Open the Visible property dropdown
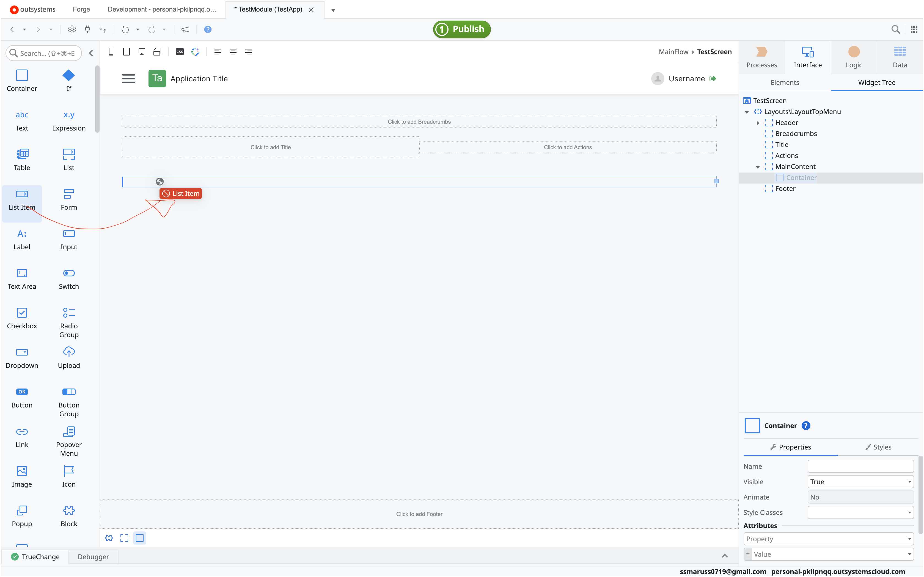This screenshot has width=924, height=577. point(909,482)
